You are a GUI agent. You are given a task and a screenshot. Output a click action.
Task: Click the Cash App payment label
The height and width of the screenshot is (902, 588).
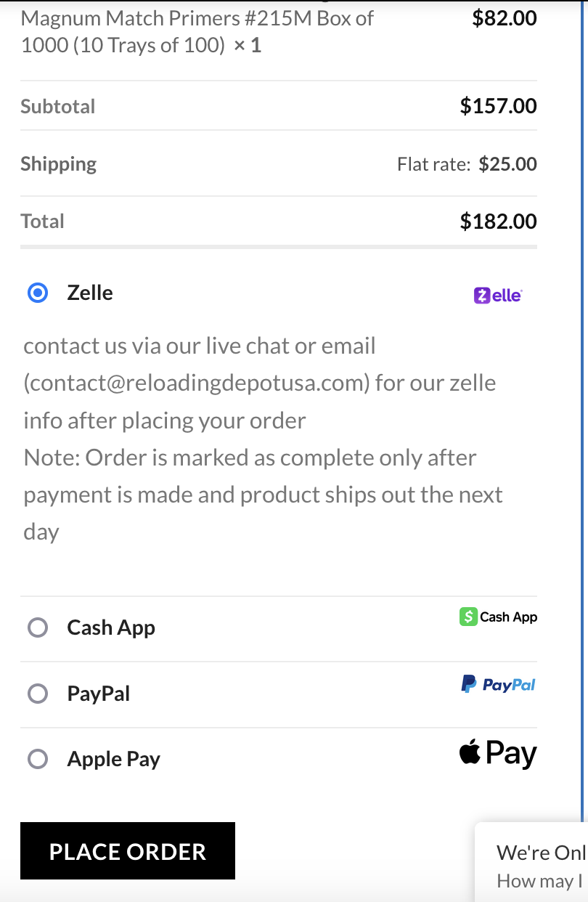tap(111, 627)
